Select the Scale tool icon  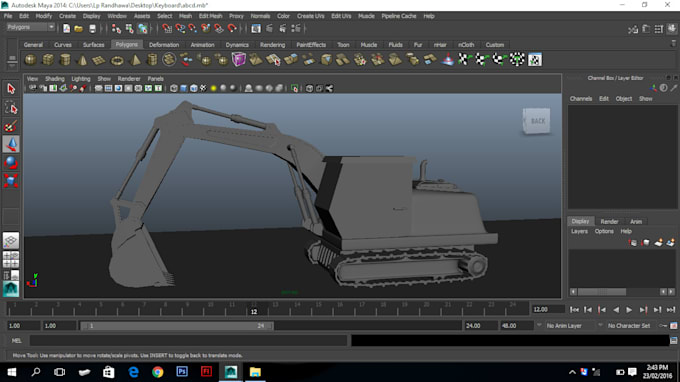(x=11, y=180)
